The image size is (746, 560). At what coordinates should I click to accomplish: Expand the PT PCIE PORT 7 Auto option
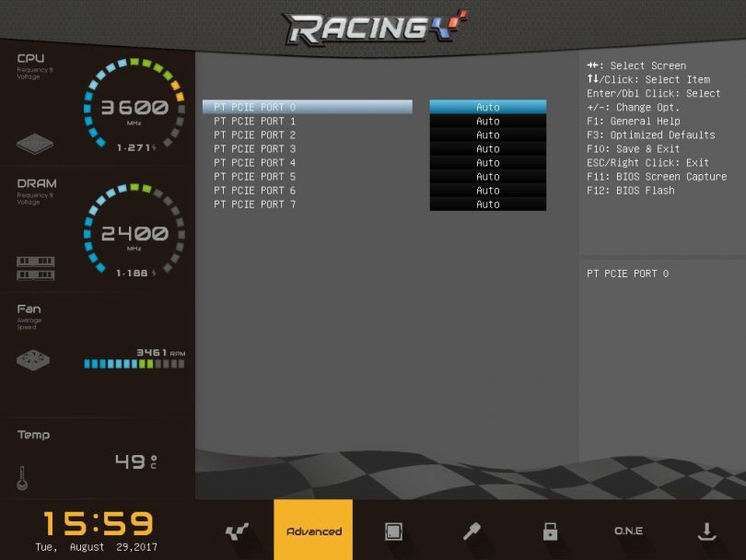click(x=487, y=204)
